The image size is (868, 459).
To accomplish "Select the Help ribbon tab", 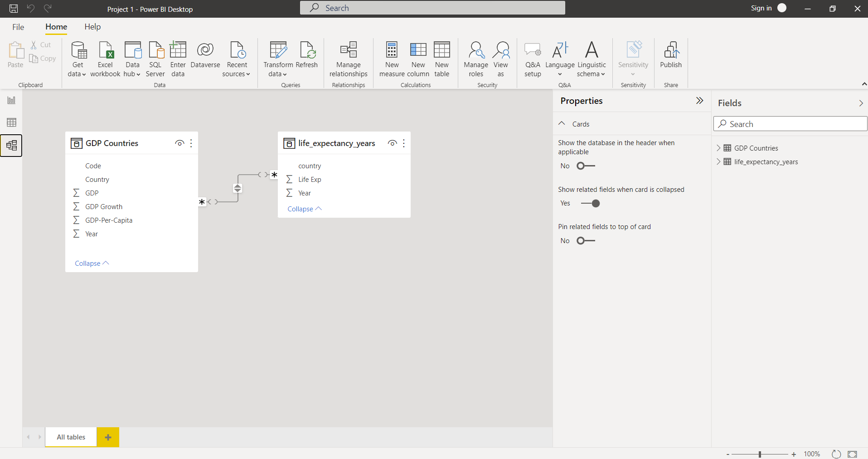I will [92, 27].
